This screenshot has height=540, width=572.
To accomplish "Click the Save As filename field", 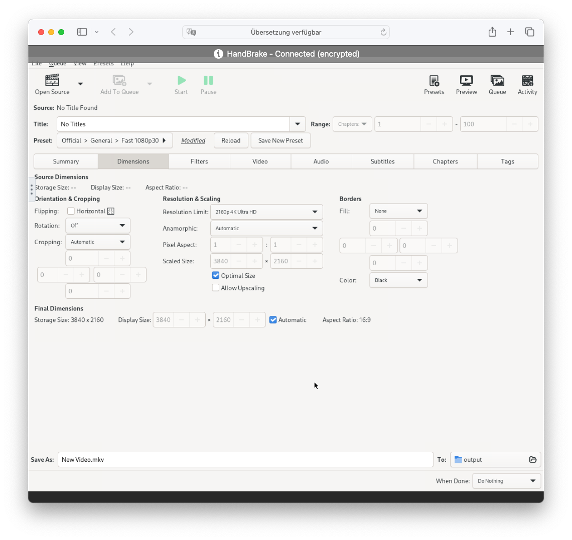I will (x=245, y=459).
